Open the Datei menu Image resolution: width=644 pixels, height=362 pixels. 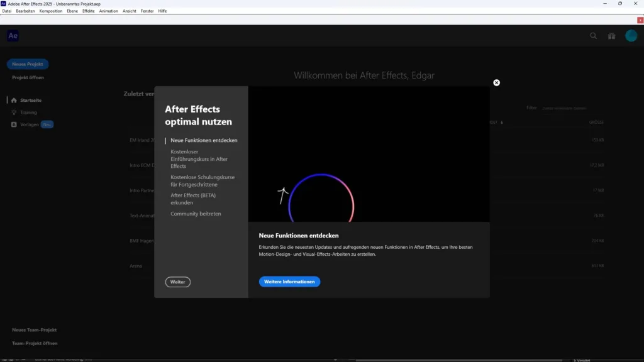click(x=7, y=11)
